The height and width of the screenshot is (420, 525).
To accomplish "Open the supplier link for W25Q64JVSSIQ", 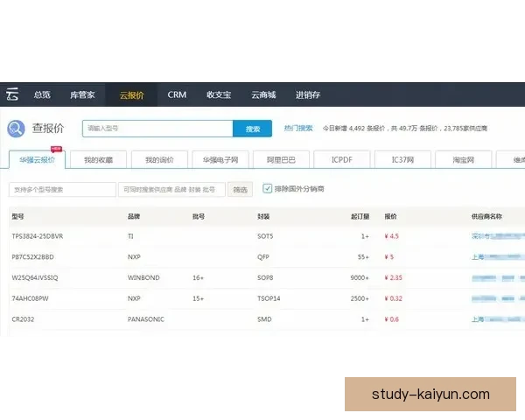I will [498, 277].
